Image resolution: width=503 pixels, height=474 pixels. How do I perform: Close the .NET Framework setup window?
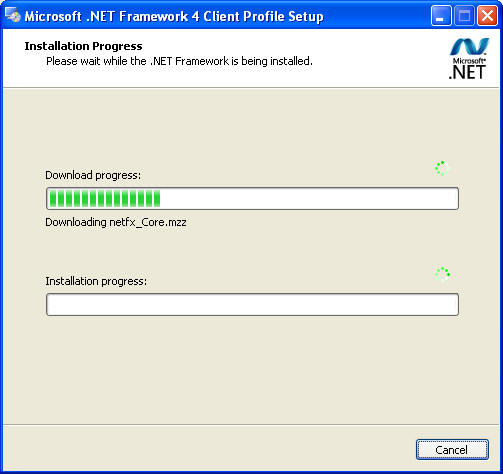[x=487, y=16]
